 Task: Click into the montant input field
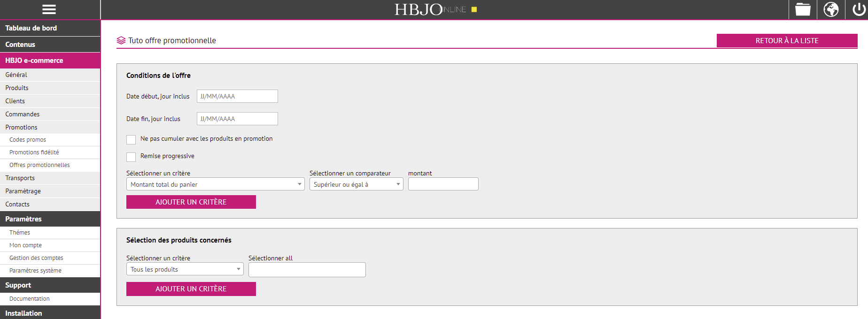point(443,184)
